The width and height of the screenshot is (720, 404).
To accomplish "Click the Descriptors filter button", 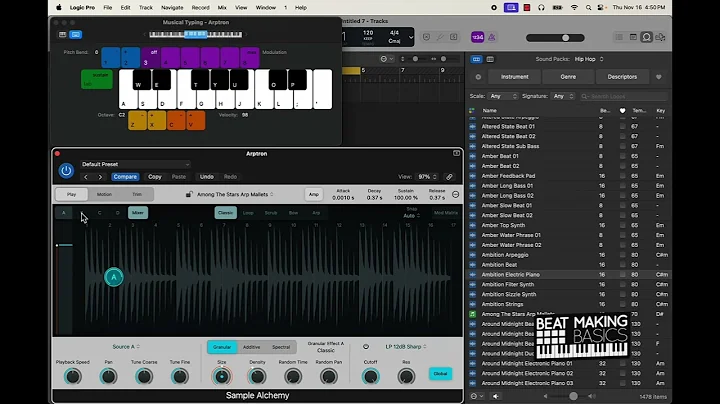I will tap(622, 77).
